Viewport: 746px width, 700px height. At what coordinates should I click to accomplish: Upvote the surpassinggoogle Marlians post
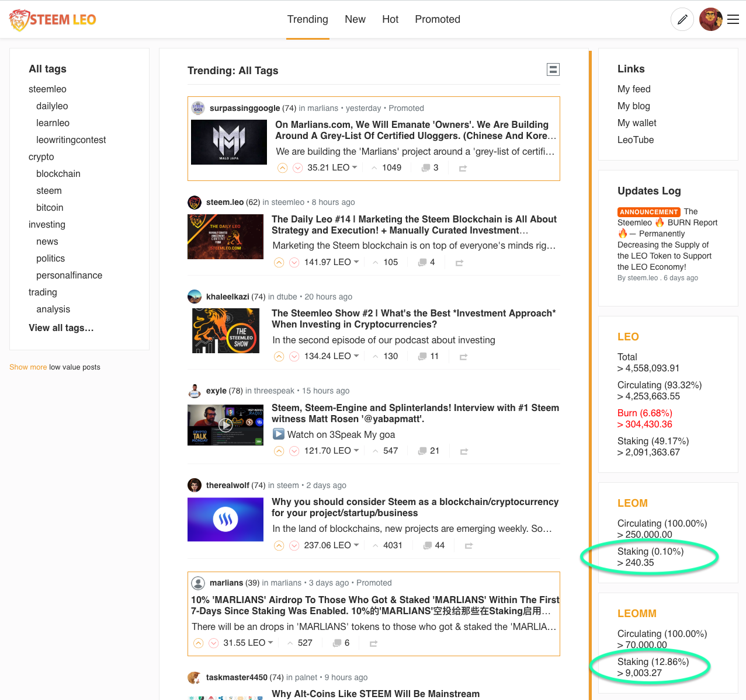282,168
